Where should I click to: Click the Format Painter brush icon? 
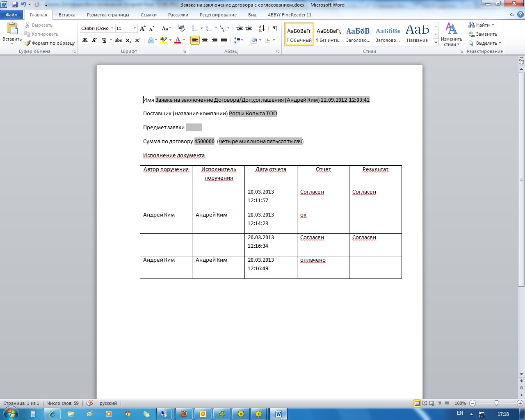click(27, 43)
